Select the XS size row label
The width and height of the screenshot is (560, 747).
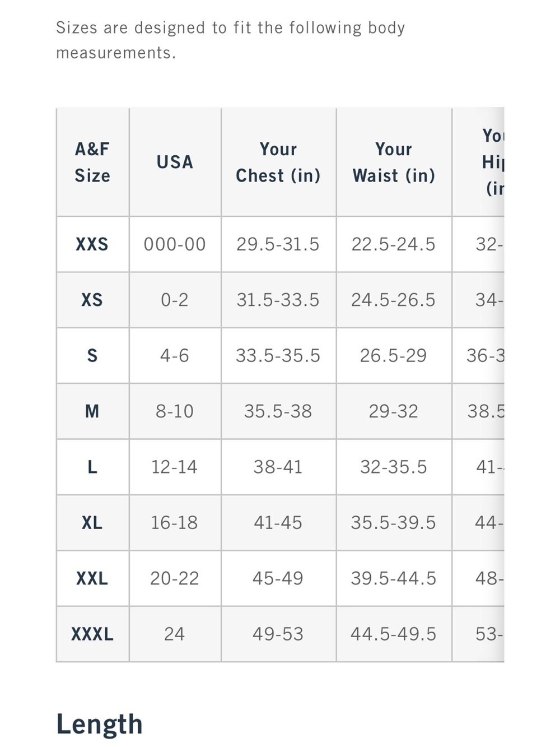pyautogui.click(x=92, y=300)
